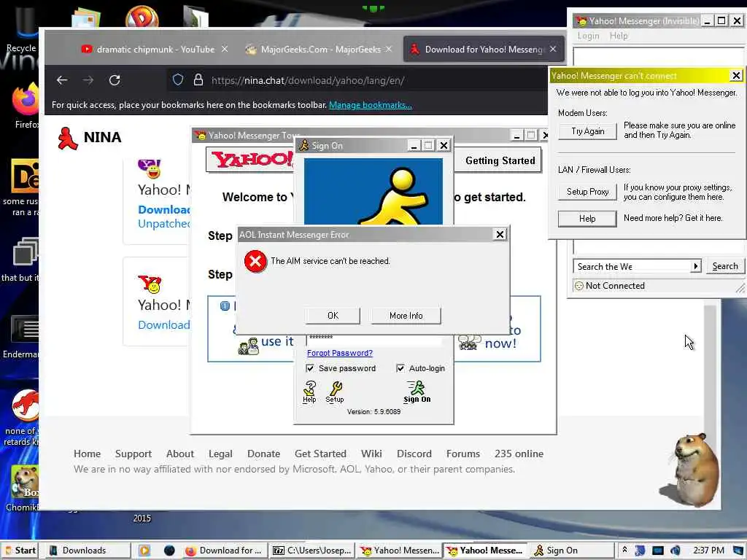Click the system tray network icon
Image resolution: width=747 pixels, height=560 pixels.
pos(657,551)
